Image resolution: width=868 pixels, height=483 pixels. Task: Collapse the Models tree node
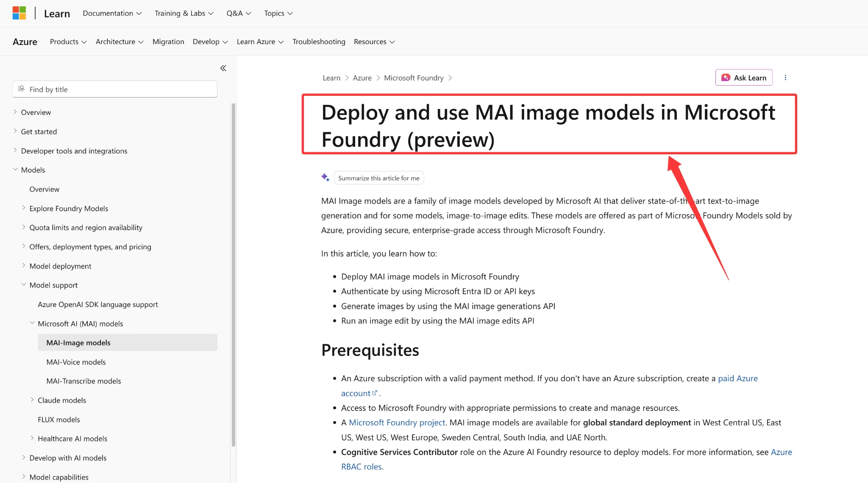pos(15,170)
